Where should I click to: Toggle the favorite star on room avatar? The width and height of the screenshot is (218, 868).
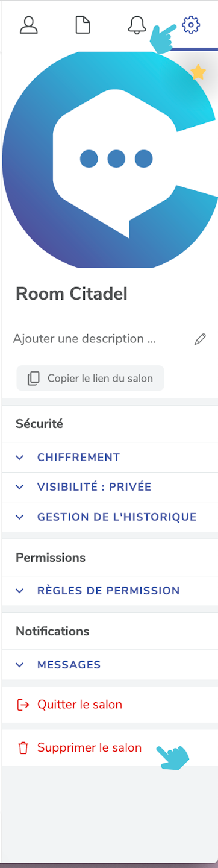tap(198, 73)
